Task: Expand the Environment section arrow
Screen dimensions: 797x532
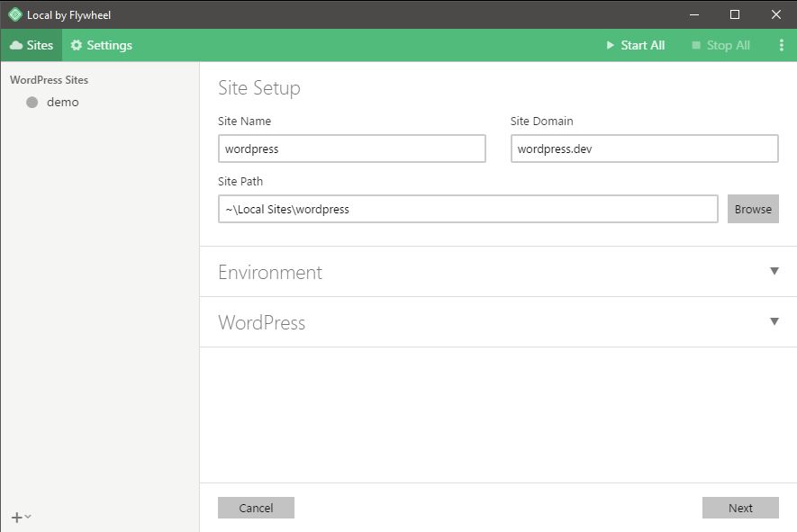Action: coord(774,271)
